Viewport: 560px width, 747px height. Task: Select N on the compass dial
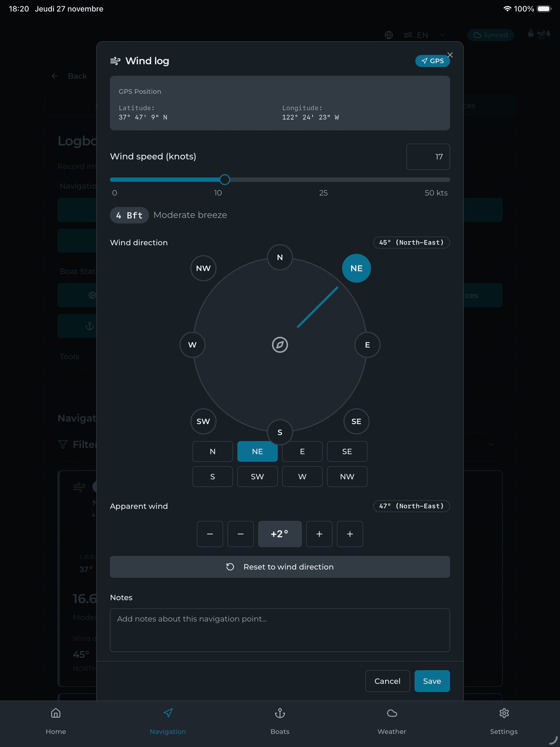click(x=280, y=257)
